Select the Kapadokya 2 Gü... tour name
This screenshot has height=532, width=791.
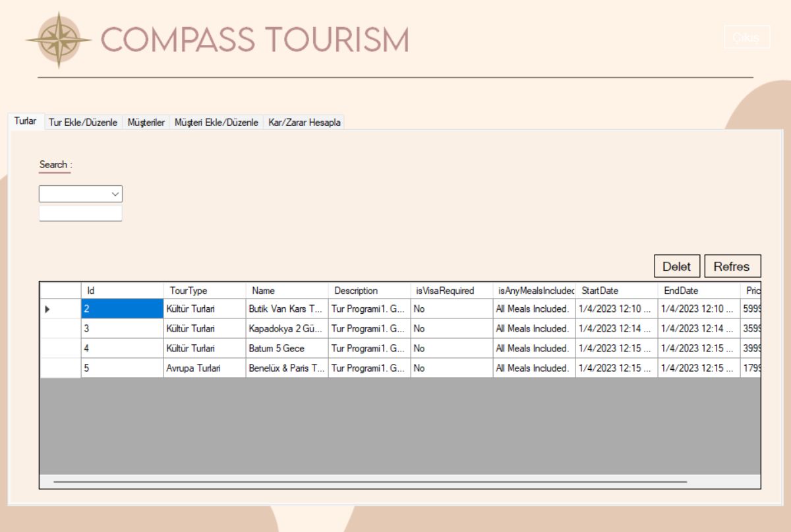pyautogui.click(x=287, y=328)
